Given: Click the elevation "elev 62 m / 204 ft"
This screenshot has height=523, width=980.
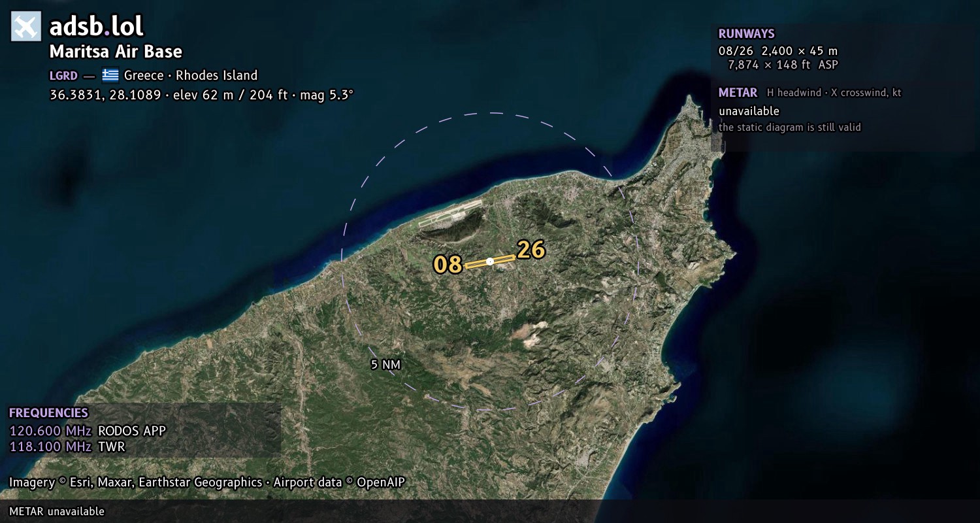Looking at the screenshot, I should click(x=229, y=95).
